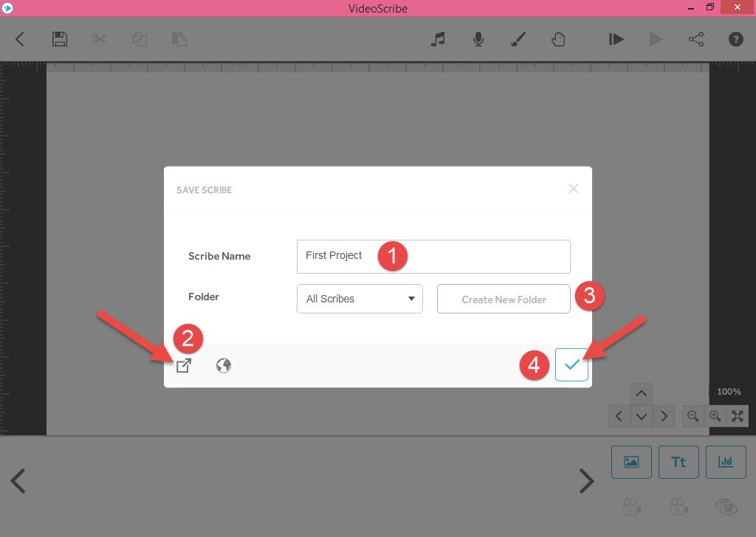
Task: Click the Scribe Name text field
Action: coord(433,256)
